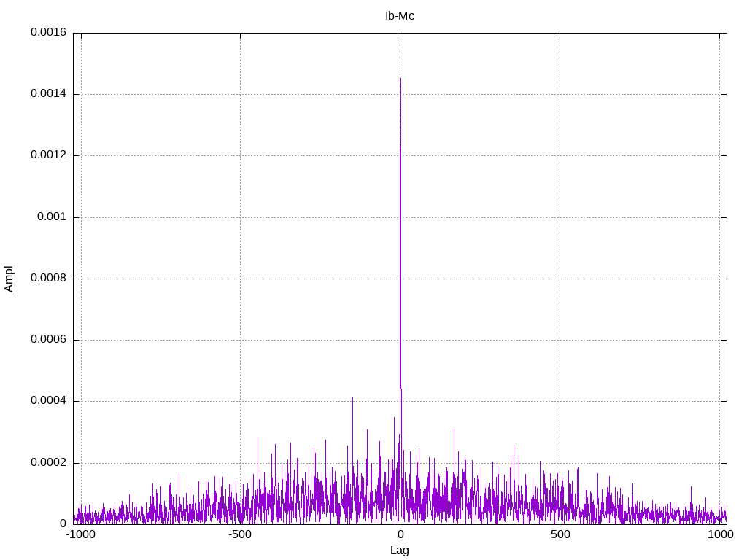Click y-axis value 0.0016

coord(49,32)
